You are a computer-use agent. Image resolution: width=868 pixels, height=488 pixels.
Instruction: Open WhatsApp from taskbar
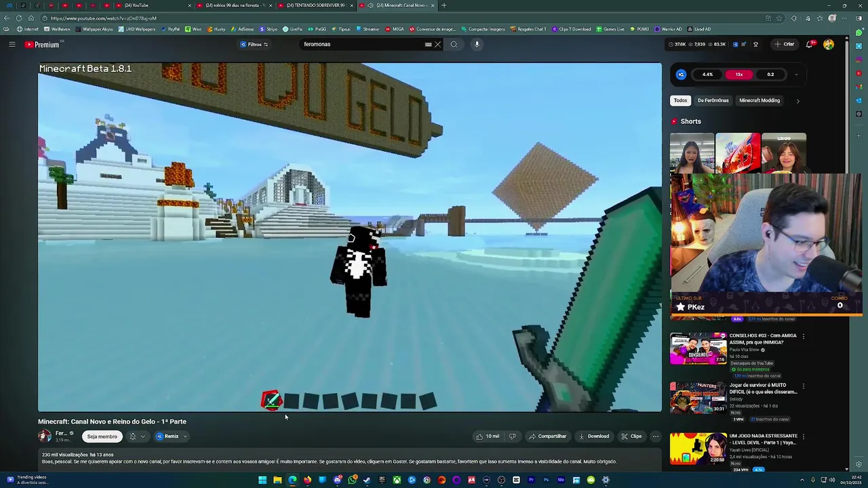pos(352,481)
